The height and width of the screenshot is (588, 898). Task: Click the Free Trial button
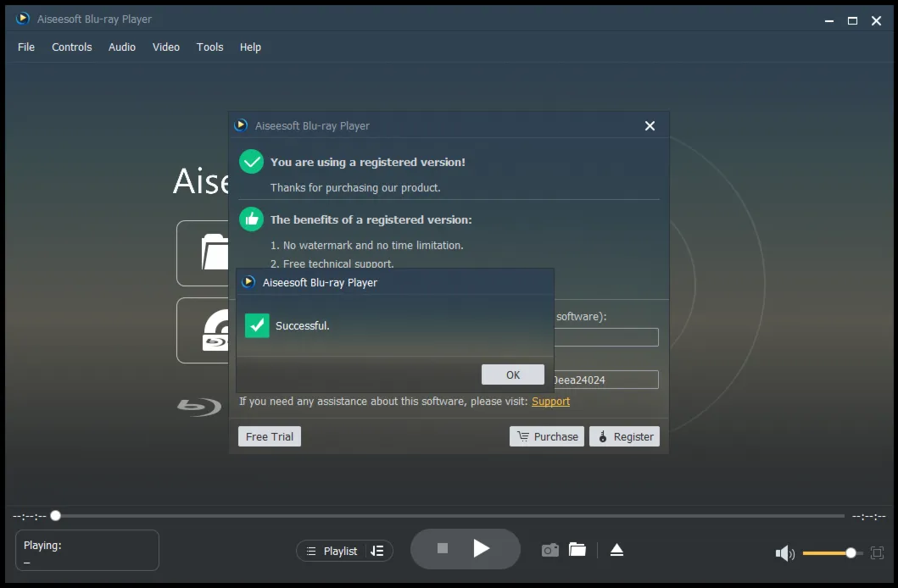pyautogui.click(x=269, y=436)
